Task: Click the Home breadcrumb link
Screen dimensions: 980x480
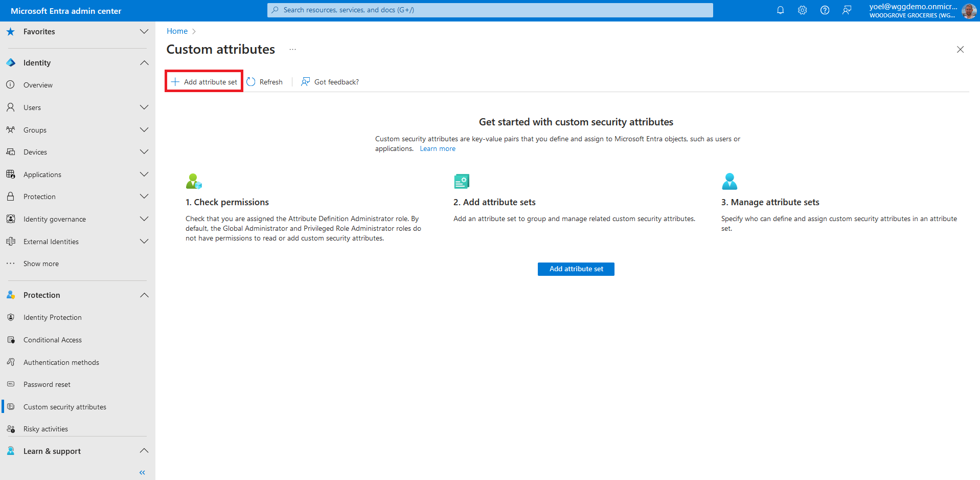Action: (x=177, y=31)
